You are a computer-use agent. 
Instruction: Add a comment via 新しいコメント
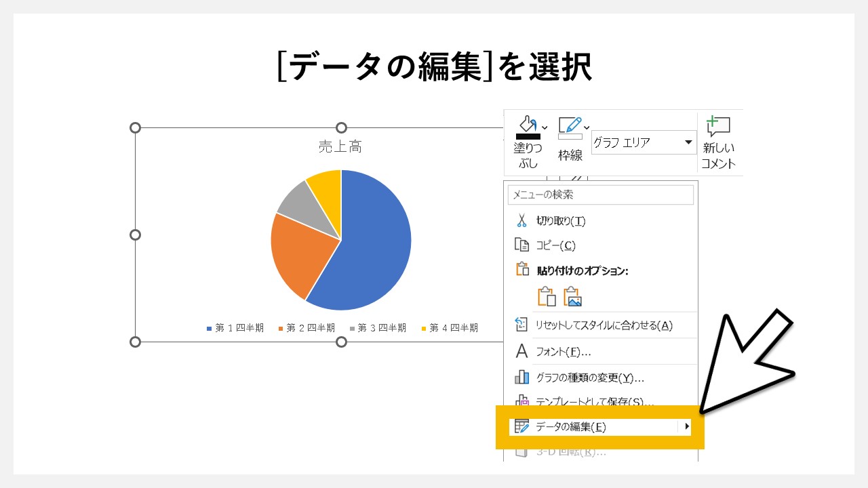point(719,142)
